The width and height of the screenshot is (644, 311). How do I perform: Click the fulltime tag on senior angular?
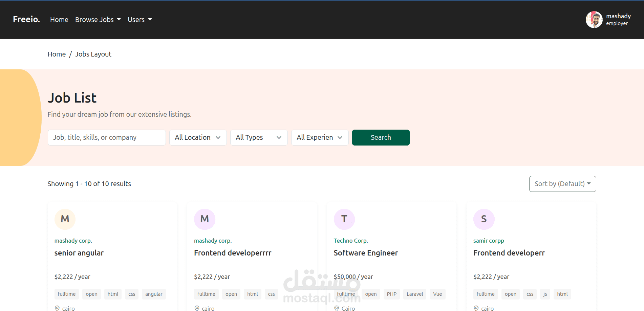tap(67, 294)
